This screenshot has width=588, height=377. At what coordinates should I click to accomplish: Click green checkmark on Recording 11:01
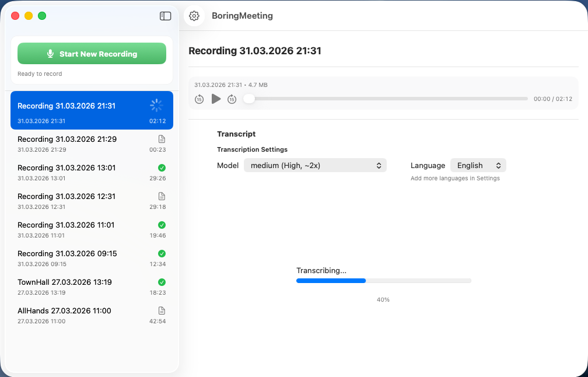pos(162,225)
